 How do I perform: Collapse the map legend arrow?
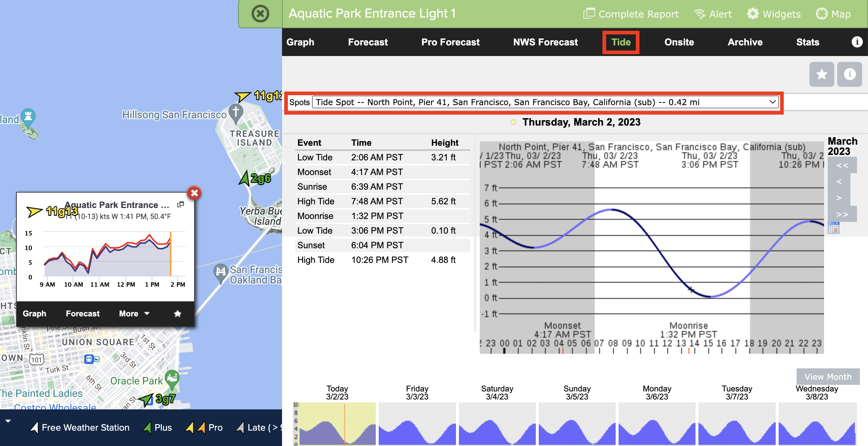(8, 421)
